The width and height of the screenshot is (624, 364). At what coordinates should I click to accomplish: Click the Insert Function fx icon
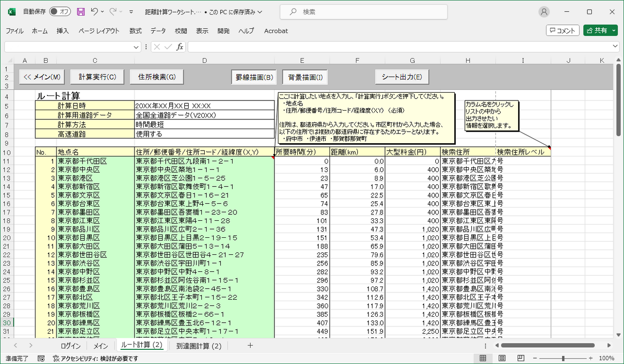pos(180,47)
